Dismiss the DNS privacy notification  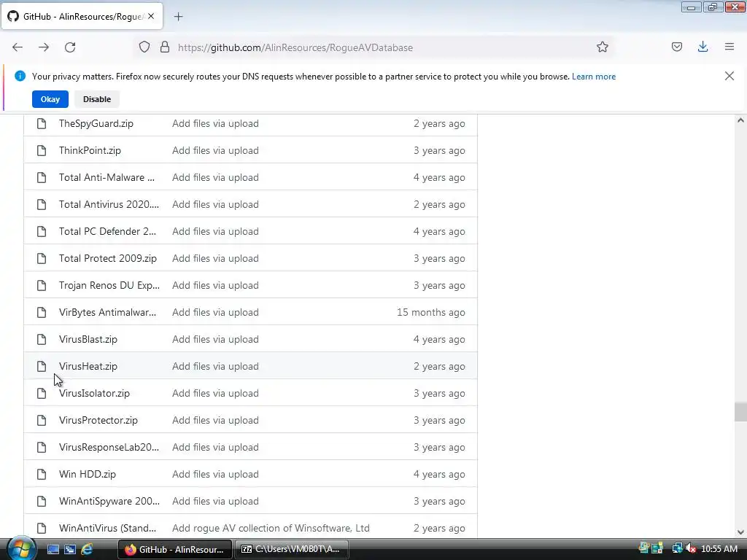pyautogui.click(x=729, y=76)
